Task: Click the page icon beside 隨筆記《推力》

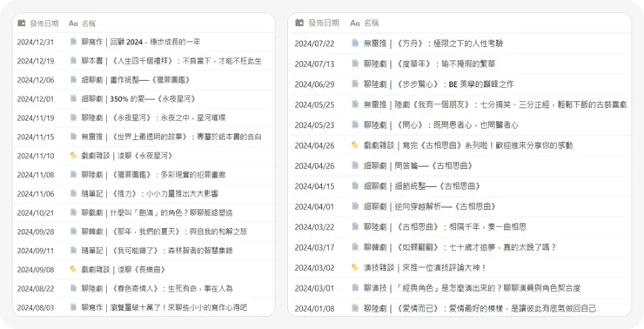Action: pyautogui.click(x=73, y=193)
